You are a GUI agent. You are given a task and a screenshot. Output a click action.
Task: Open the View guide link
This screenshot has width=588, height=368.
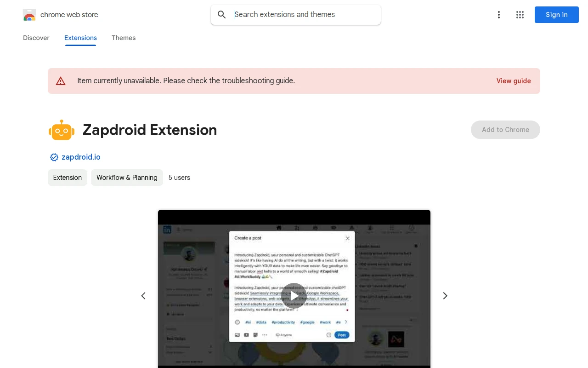coord(513,81)
